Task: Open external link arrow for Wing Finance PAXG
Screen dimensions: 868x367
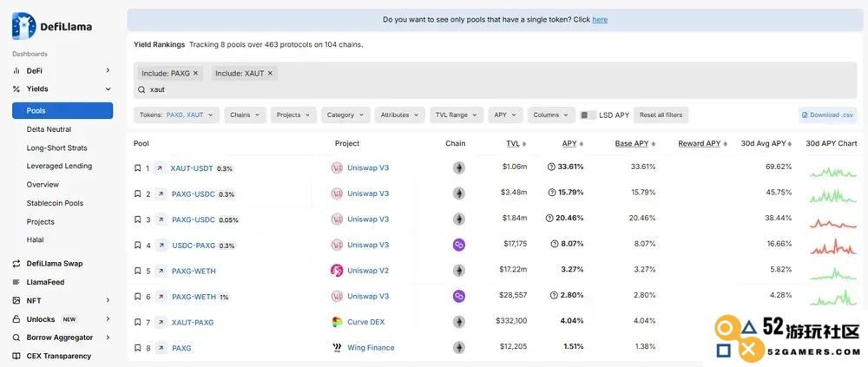Action: (161, 348)
